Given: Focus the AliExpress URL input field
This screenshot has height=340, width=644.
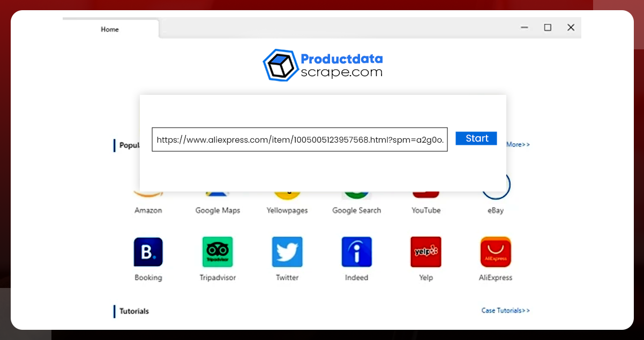Looking at the screenshot, I should pyautogui.click(x=300, y=139).
